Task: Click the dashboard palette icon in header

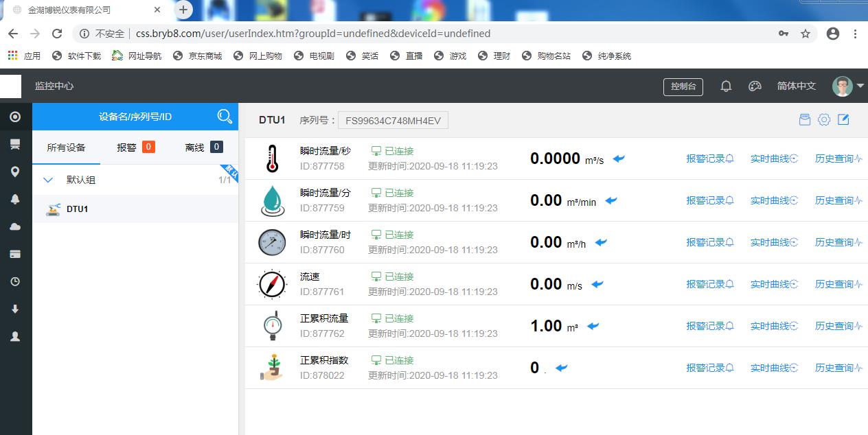Action: (x=755, y=86)
